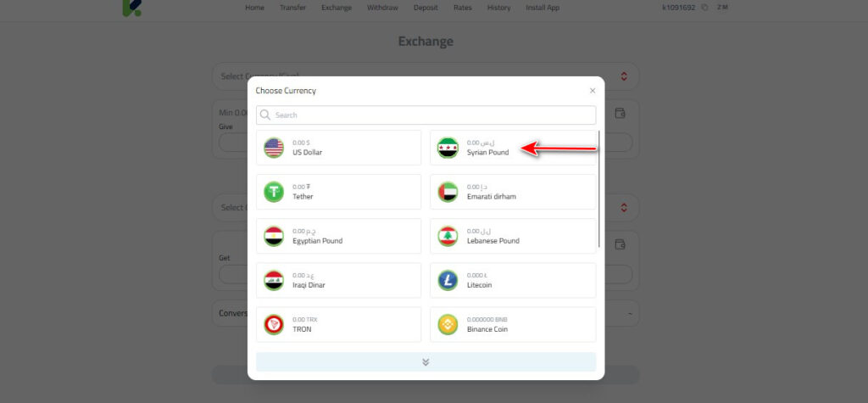Screen dimensions: 868x403
Task: Pick the Litecoin logo icon
Action: [448, 281]
